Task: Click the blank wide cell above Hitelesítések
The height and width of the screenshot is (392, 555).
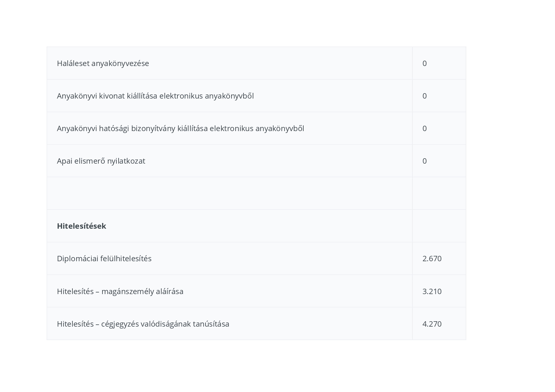Action: tap(229, 193)
